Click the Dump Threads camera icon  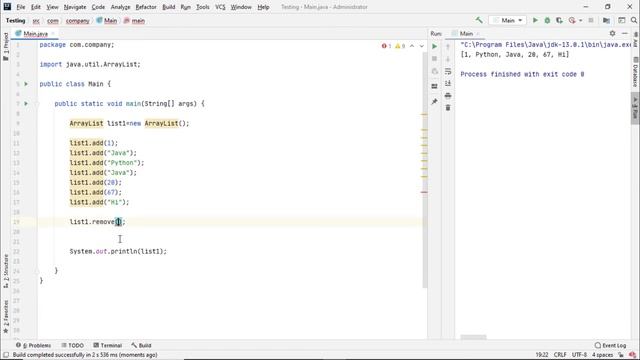tap(434, 71)
